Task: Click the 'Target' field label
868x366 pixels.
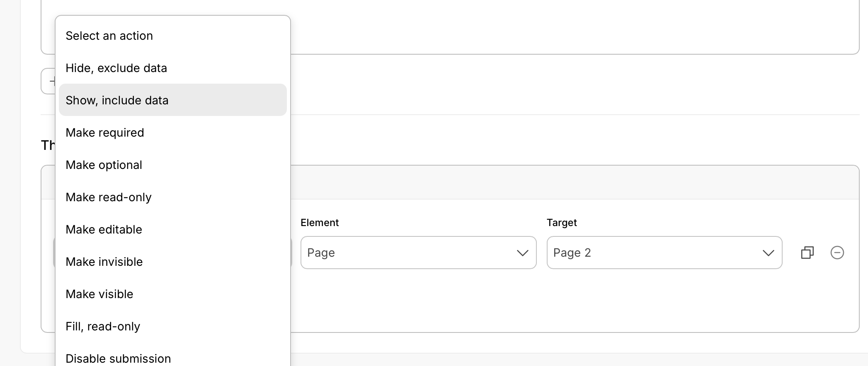Action: [x=562, y=223]
